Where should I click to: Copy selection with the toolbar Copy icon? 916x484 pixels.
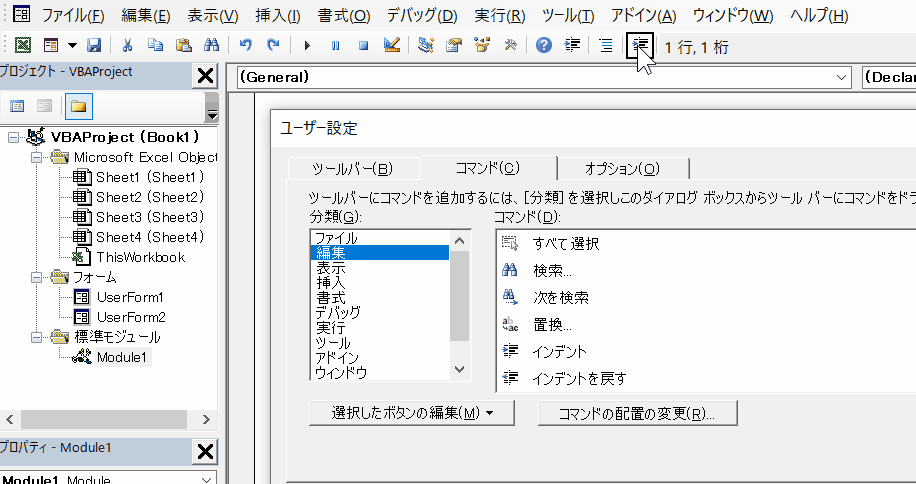coord(155,45)
